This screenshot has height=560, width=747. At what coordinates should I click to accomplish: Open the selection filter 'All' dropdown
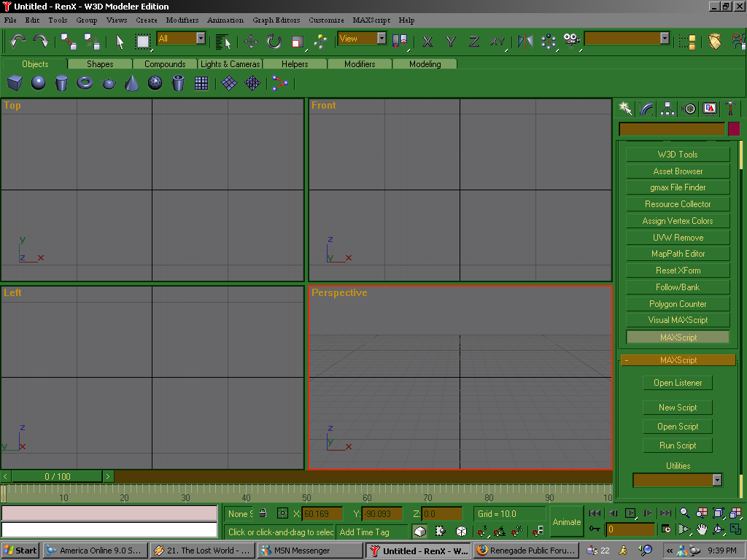coord(201,39)
